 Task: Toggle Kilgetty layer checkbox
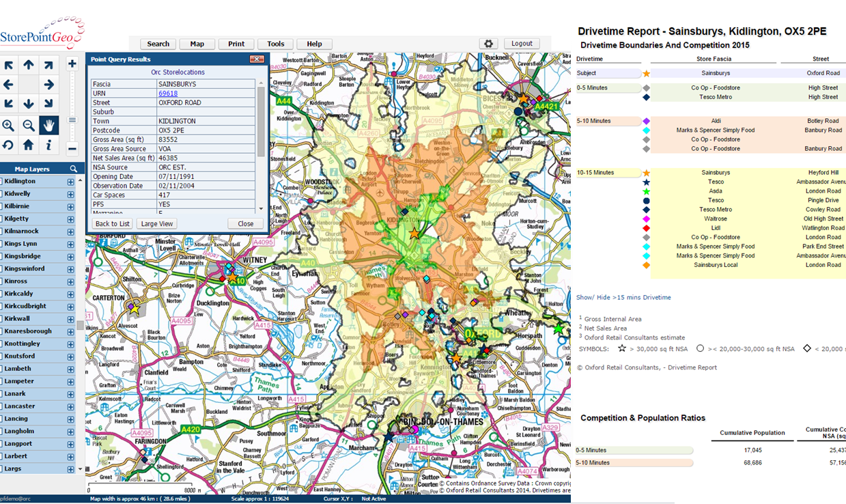[1, 219]
